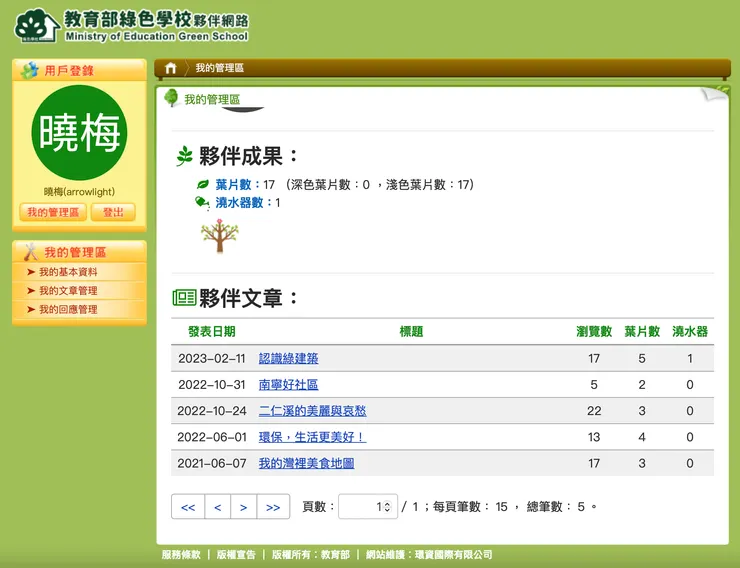
Task: Click the sprout icon beside 夥伴成果
Action: pos(185,156)
